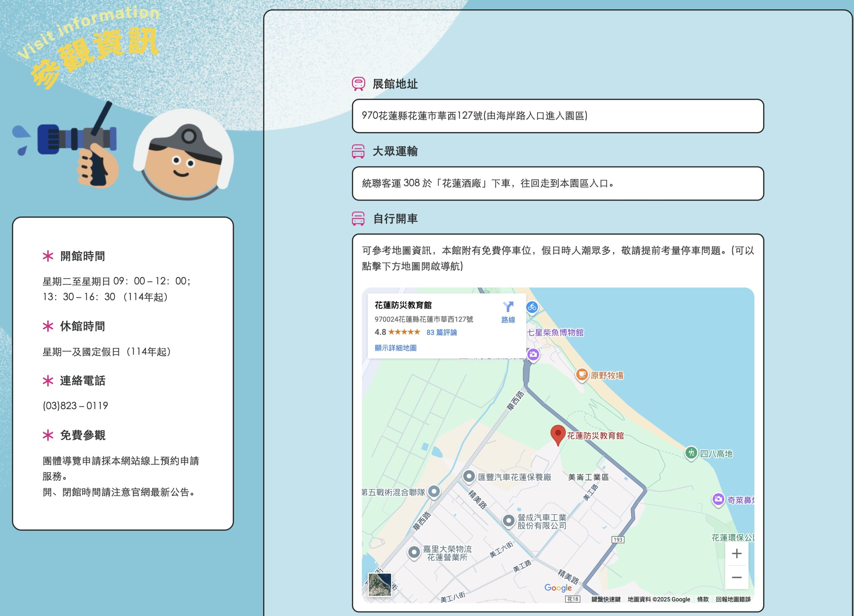
Task: Click the train icon beside 展館地址
Action: 358,84
